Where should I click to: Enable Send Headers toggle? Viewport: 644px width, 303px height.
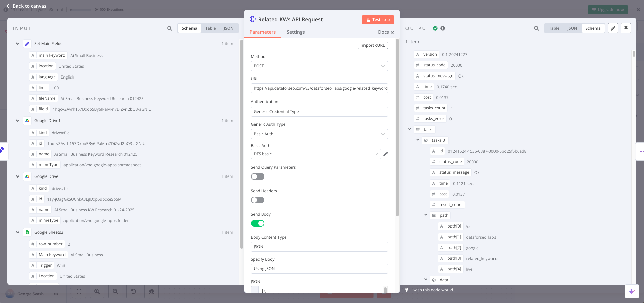pyautogui.click(x=258, y=200)
